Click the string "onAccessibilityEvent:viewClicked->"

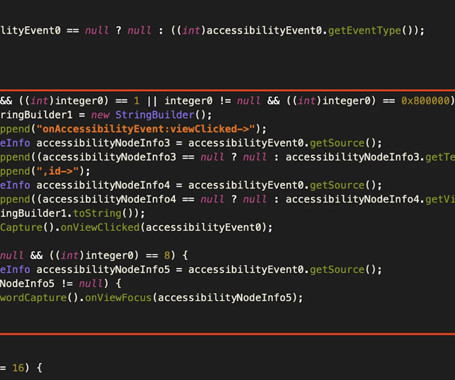(x=146, y=129)
